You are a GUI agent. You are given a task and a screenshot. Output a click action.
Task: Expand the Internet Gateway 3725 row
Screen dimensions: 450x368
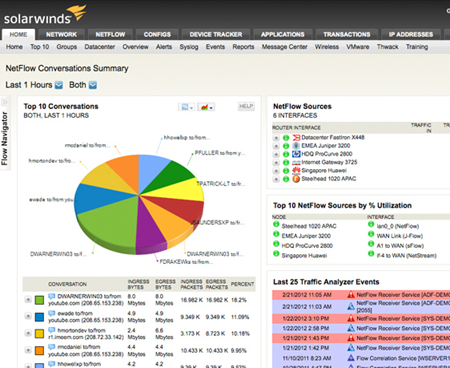(276, 163)
